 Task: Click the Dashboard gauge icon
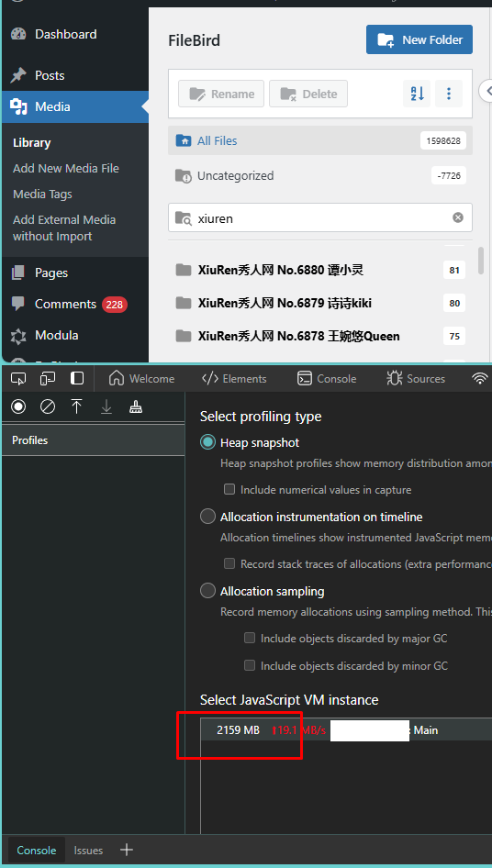tap(18, 34)
